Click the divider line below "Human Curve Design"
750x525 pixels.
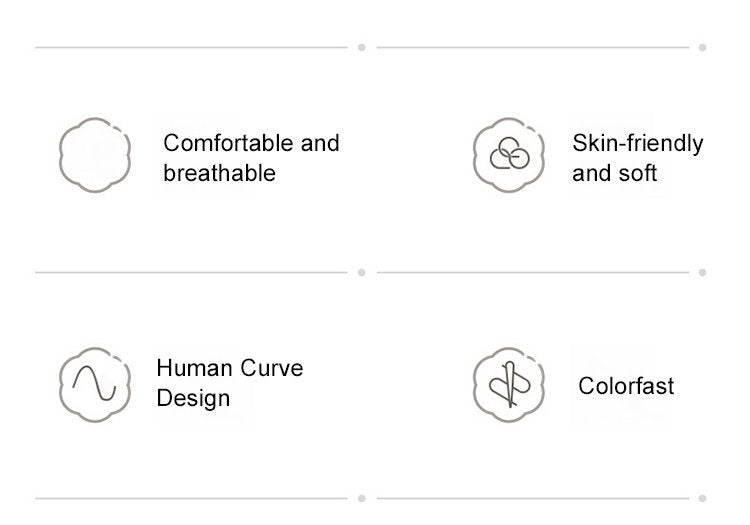[190, 497]
